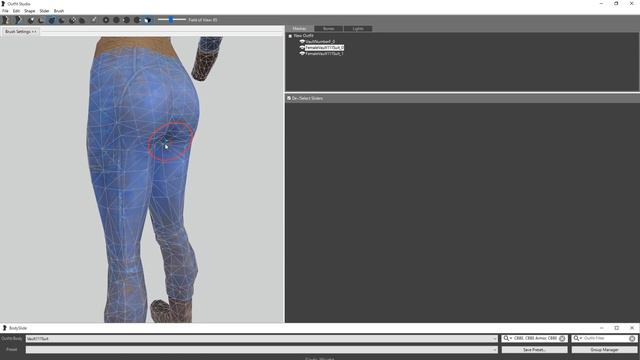Viewport: 640px width, 360px height.
Task: Toggle visibility of FemaleVault111Suit_0 mesh
Action: pyautogui.click(x=302, y=48)
